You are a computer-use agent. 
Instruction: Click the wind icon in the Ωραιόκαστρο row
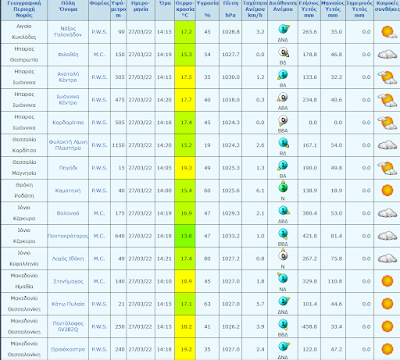[x=283, y=346]
